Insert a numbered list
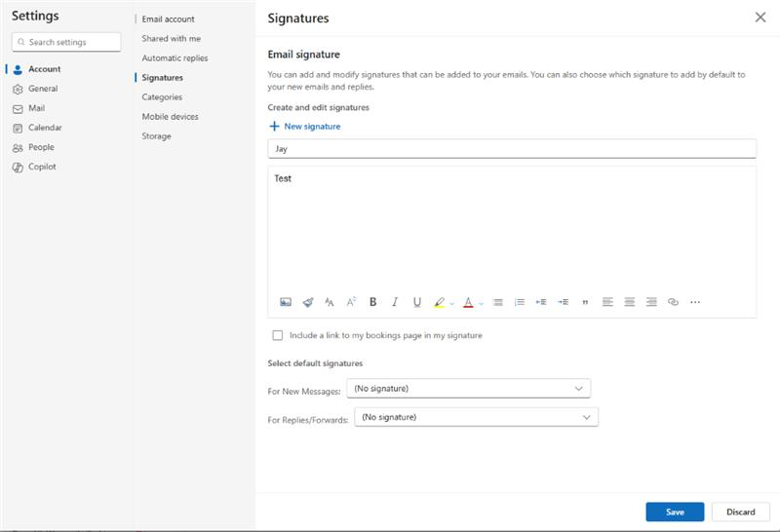780x532 pixels. coord(520,302)
